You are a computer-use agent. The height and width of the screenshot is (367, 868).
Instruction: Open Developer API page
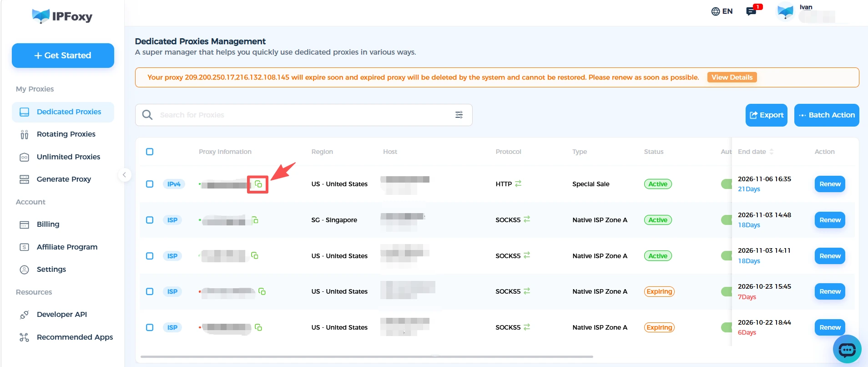63,315
